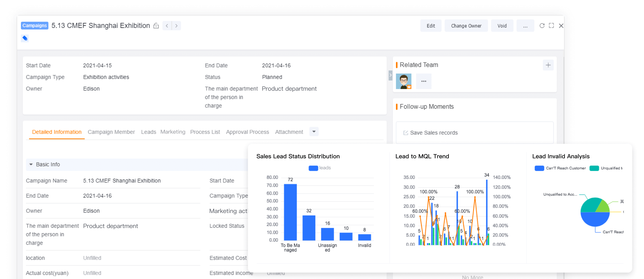Click the Edit button

(431, 26)
